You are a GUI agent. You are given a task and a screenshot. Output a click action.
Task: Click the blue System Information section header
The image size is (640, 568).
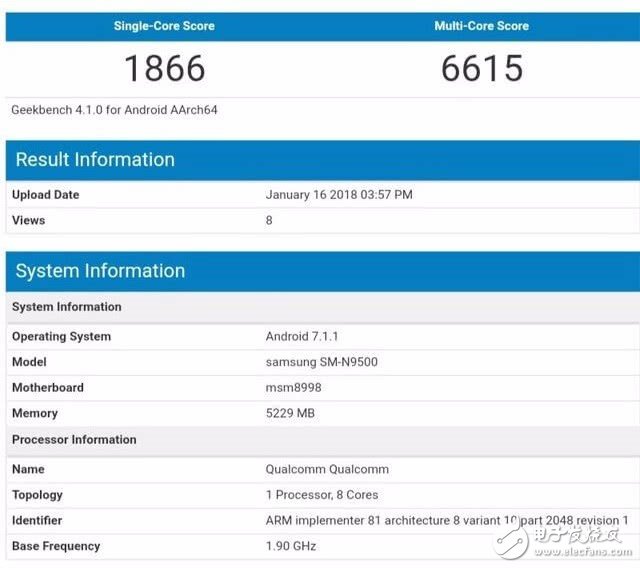click(100, 271)
